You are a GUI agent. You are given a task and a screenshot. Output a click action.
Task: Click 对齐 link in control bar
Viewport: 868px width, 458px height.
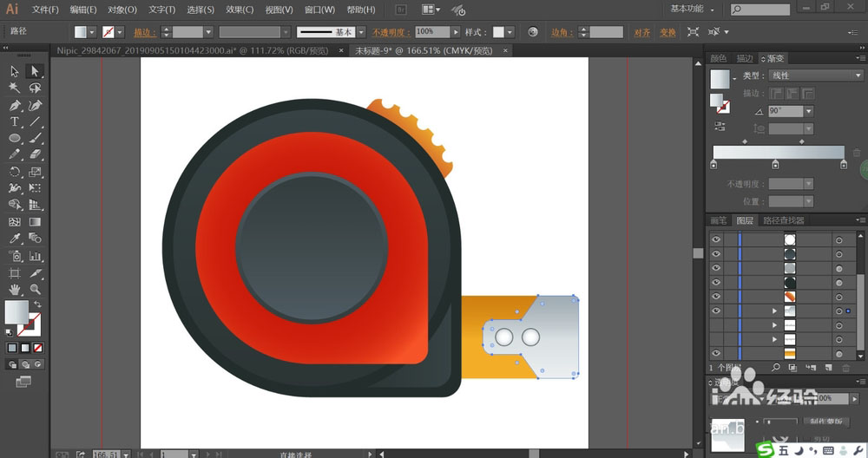641,33
